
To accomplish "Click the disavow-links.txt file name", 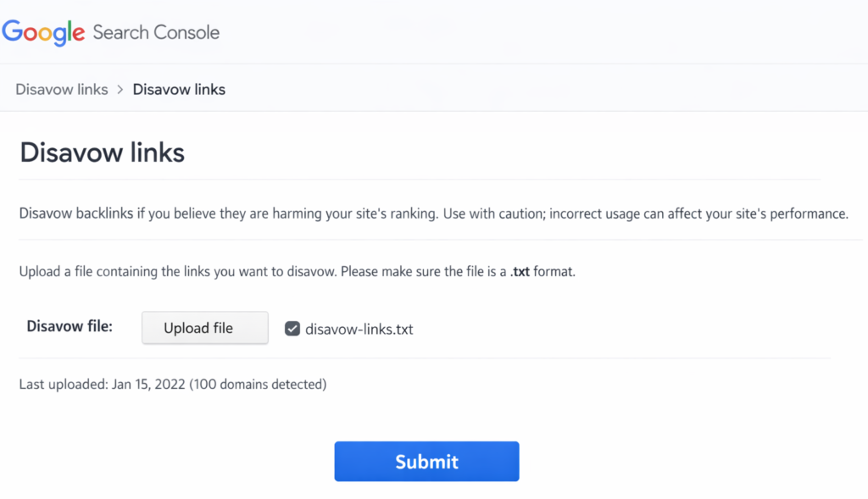I will point(359,330).
